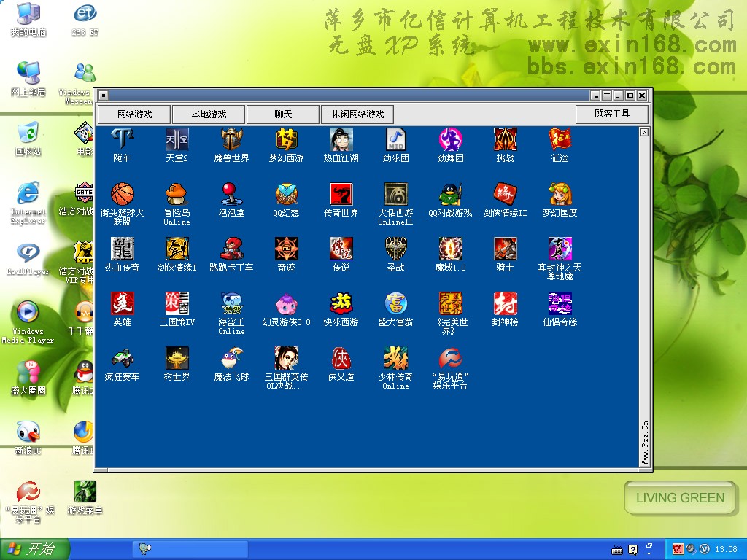Open the 顾客工具 button
This screenshot has height=560, width=747.
(x=612, y=114)
